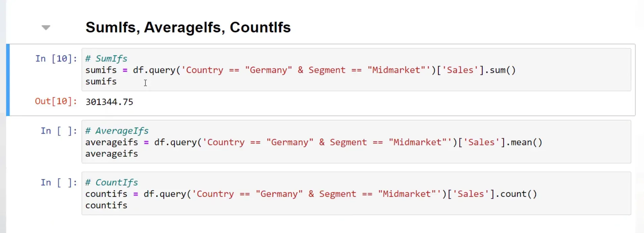Select the output value 301344.75
The image size is (644, 233).
pos(109,101)
